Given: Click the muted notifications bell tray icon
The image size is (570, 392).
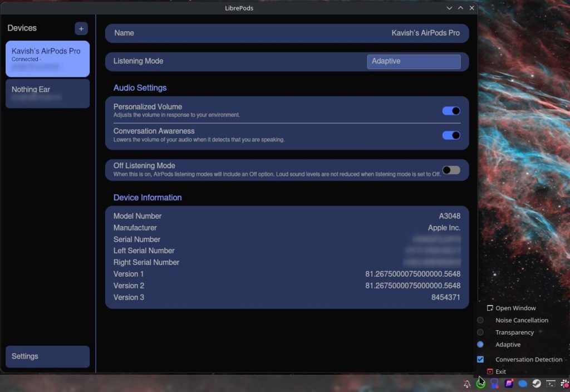Looking at the screenshot, I should click(x=467, y=384).
